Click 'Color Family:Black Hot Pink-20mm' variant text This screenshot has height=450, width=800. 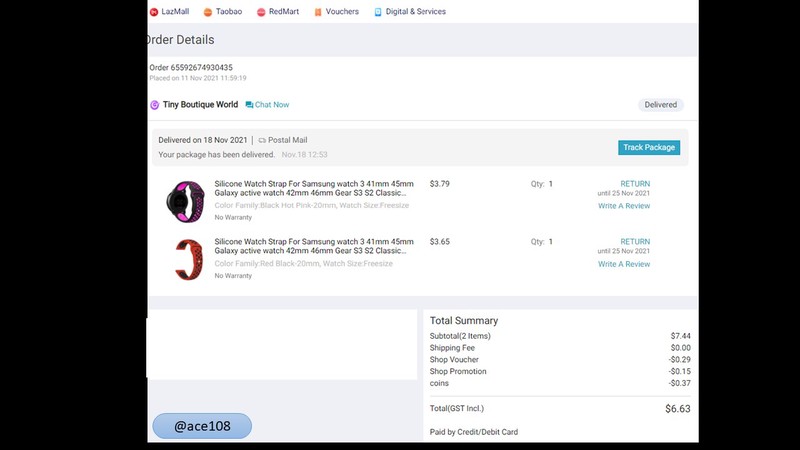coord(275,205)
